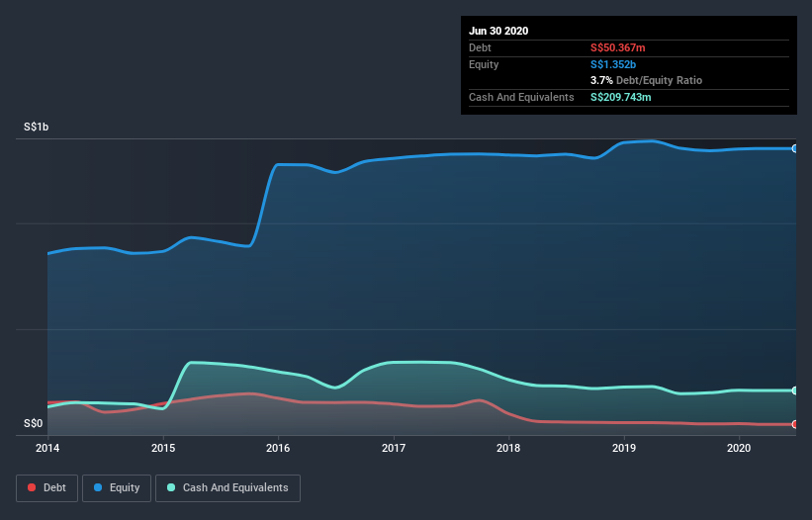
Task: Click the S$209.743m cash value
Action: click(x=621, y=97)
